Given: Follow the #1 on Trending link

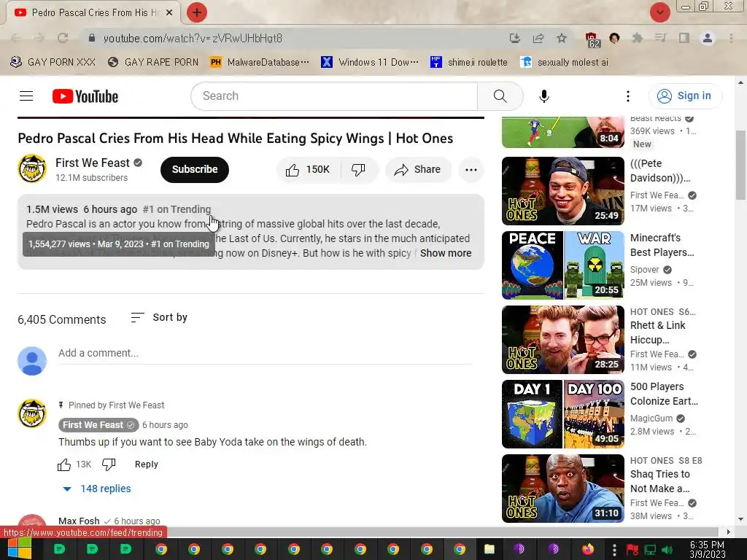Looking at the screenshot, I should [x=177, y=209].
